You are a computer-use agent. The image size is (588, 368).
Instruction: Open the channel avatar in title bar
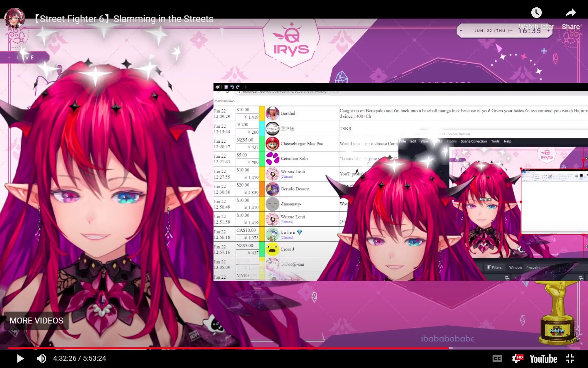14,18
